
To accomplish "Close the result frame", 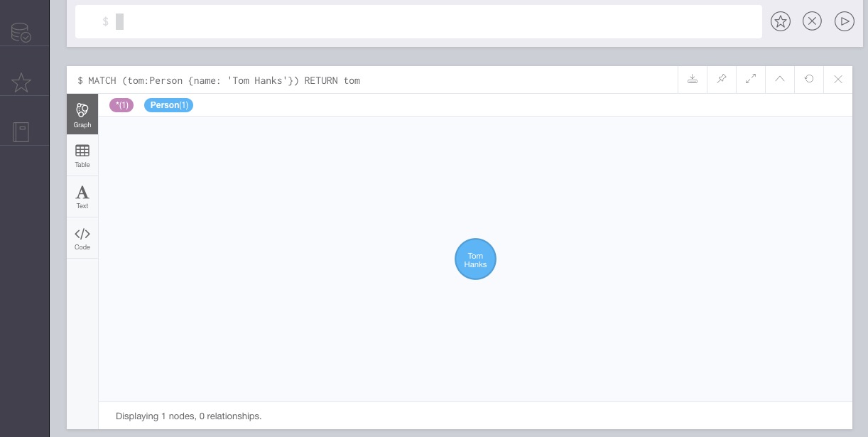I will [x=838, y=80].
